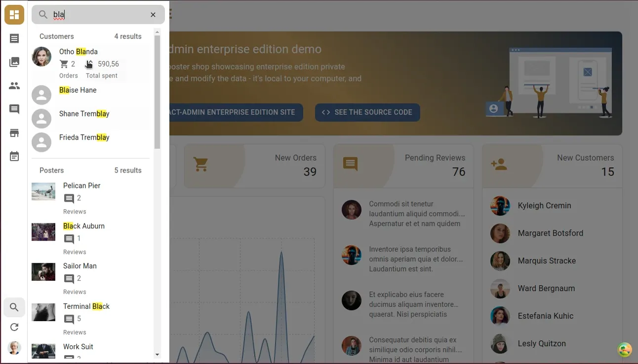Open the Posters catalog image icon
The image size is (638, 364).
pos(14,62)
